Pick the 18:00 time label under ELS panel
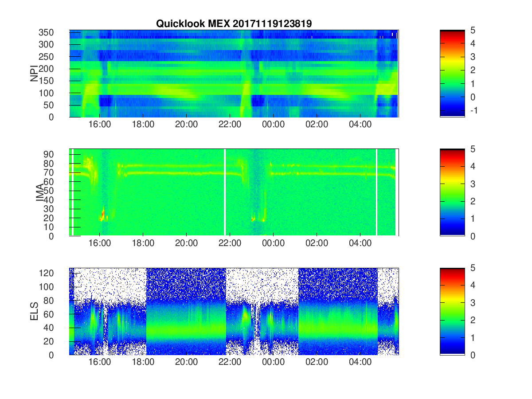 point(143,363)
